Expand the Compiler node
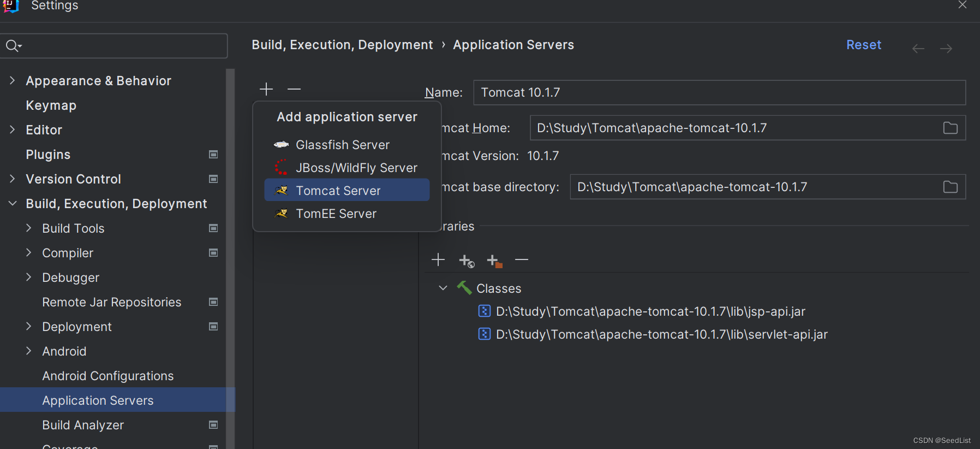 (x=28, y=252)
